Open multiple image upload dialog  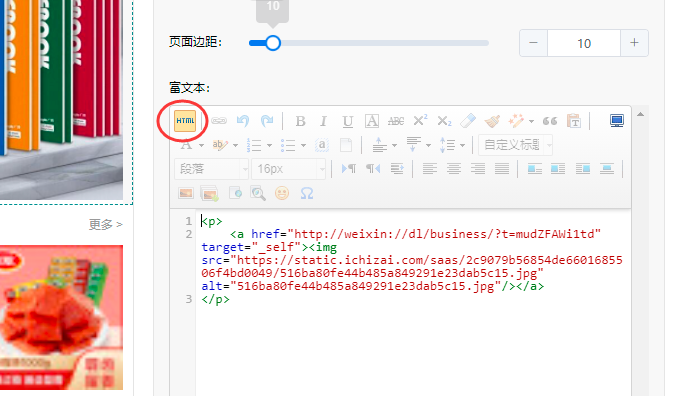(210, 194)
